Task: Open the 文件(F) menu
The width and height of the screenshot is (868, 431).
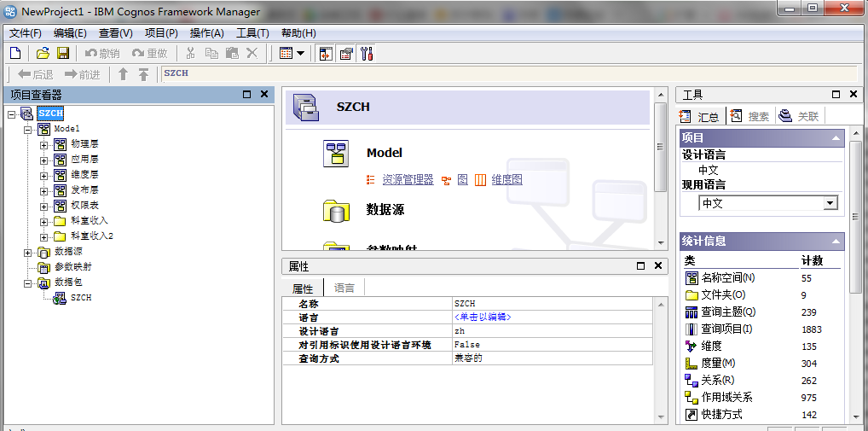Action: 26,33
